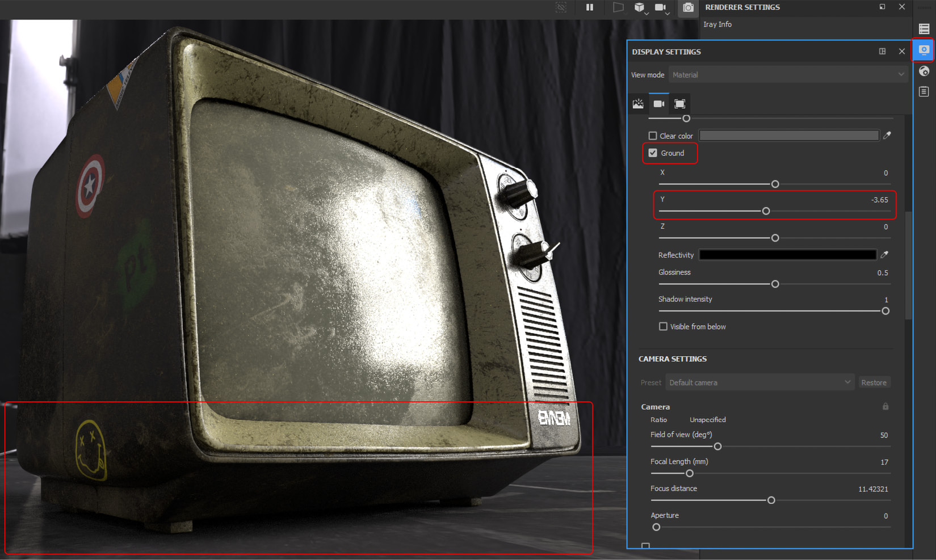The image size is (936, 560).
Task: Open the View mode Material dropdown
Action: click(x=788, y=75)
